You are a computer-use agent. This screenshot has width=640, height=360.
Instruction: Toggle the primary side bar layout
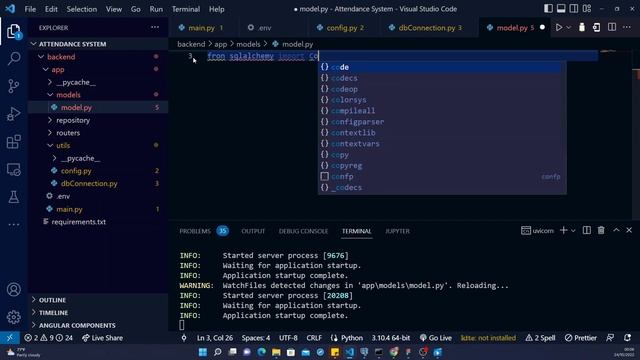[548, 9]
